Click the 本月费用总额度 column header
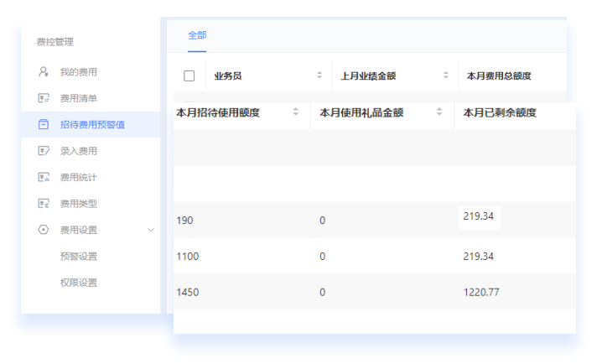Image resolution: width=597 pixels, height=364 pixels. click(x=499, y=75)
